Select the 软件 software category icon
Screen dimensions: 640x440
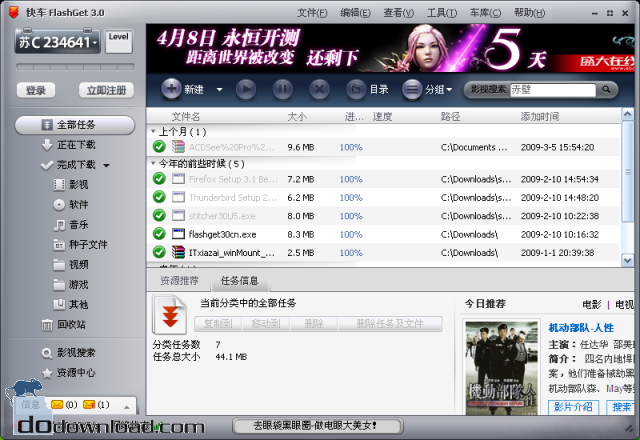(59, 204)
